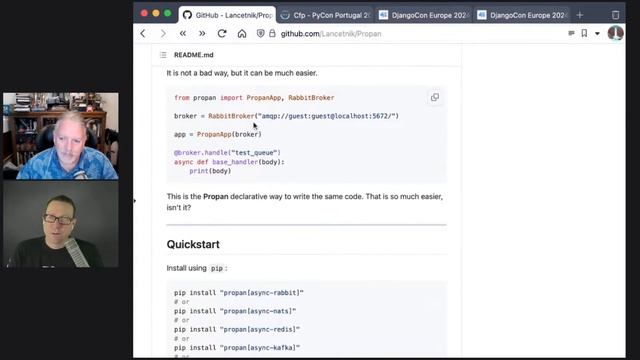Click the yellow minimize window dot
Viewport: 640px width, 360px height.
pos(156,13)
